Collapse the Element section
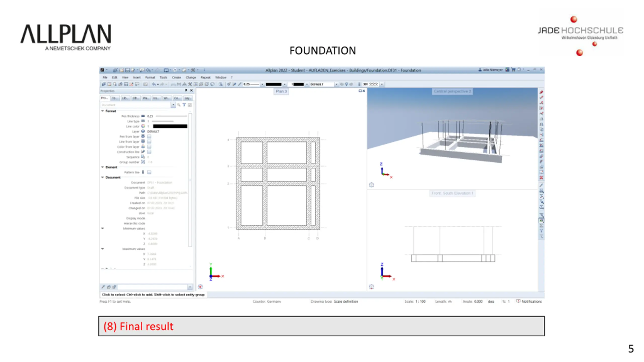Image resolution: width=644 pixels, height=362 pixels. [102, 167]
